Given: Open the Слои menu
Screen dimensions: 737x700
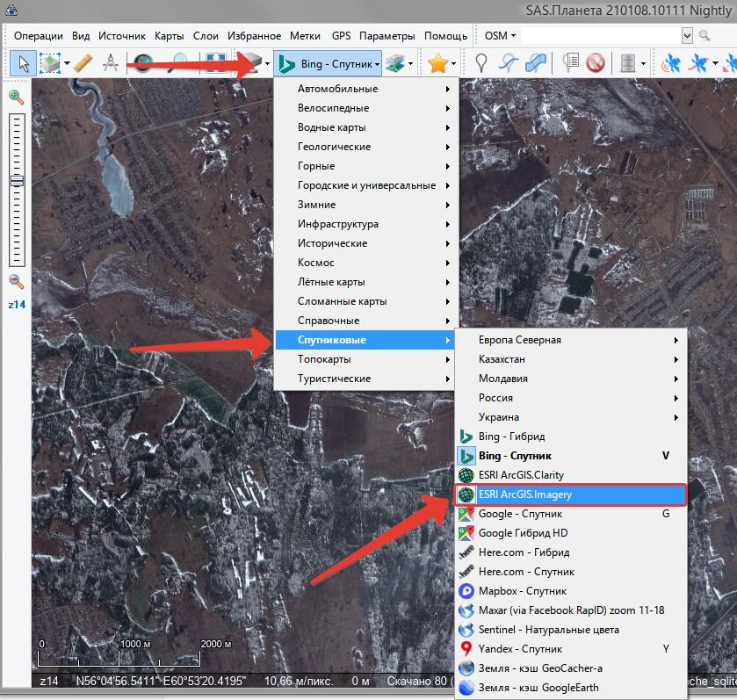Looking at the screenshot, I should click(x=206, y=36).
